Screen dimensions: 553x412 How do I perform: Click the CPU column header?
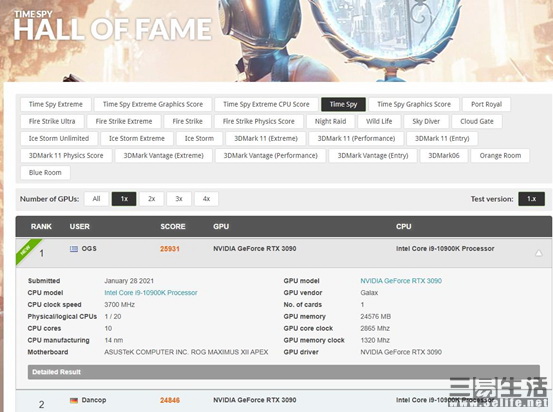point(403,226)
